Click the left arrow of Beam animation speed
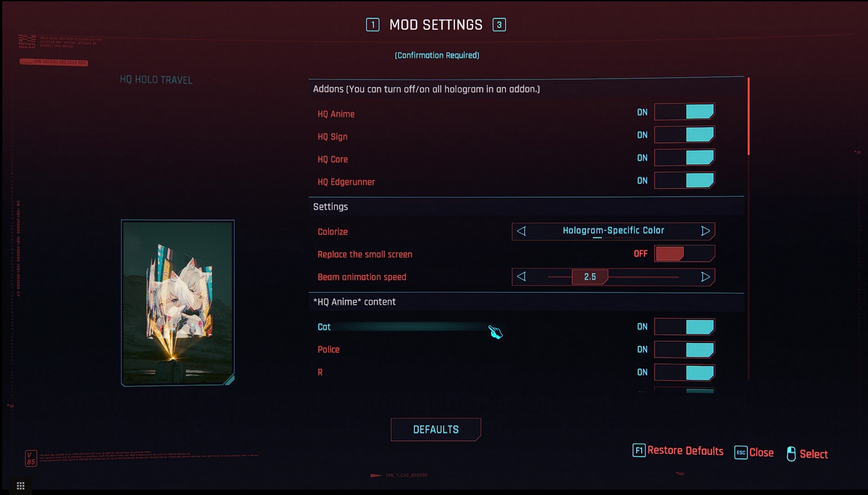The width and height of the screenshot is (868, 495). [521, 277]
